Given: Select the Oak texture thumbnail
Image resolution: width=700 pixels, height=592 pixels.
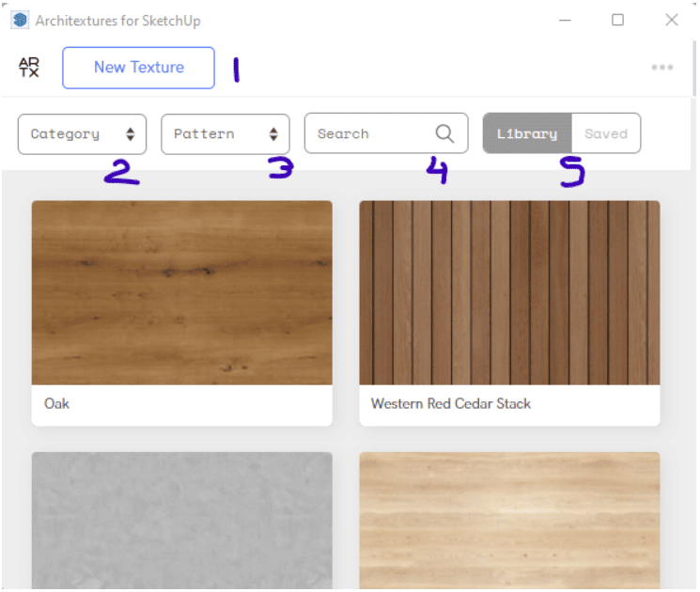Looking at the screenshot, I should (181, 293).
